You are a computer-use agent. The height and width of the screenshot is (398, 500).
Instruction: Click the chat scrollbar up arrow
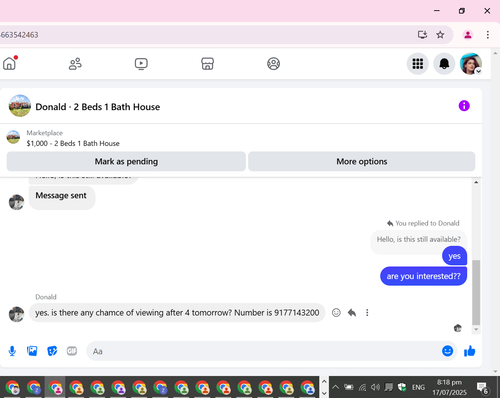(x=476, y=182)
